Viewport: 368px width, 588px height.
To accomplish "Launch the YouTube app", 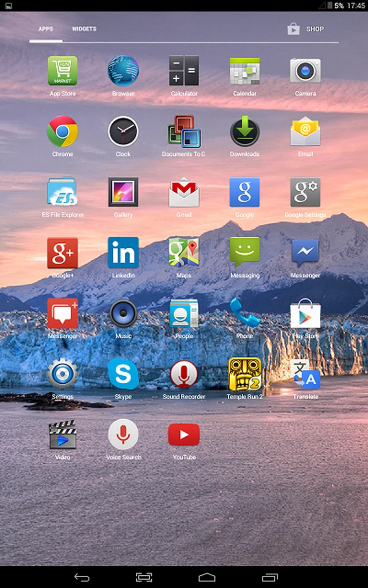I will pyautogui.click(x=184, y=435).
